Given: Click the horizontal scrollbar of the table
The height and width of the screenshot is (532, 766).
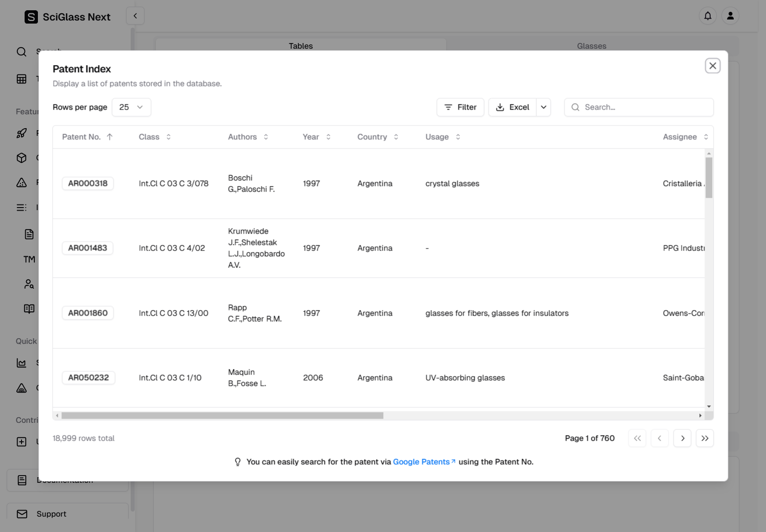Looking at the screenshot, I should (222, 416).
